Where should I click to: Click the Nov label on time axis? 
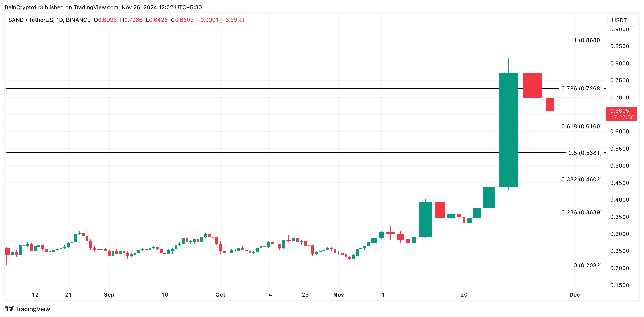click(339, 294)
